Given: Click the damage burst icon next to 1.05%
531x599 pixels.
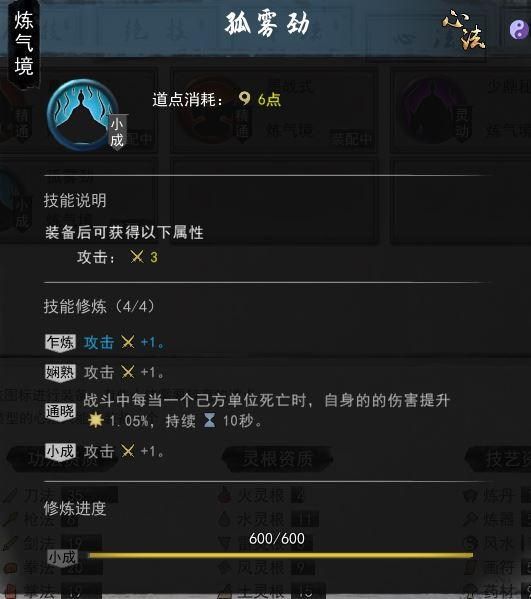Looking at the screenshot, I should (x=96, y=420).
